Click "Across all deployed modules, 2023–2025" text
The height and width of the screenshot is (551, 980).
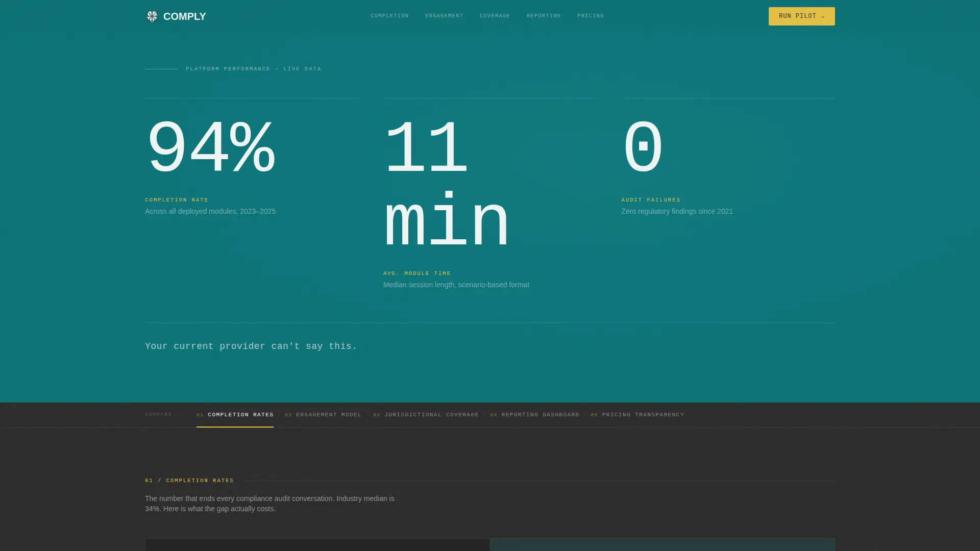[210, 211]
